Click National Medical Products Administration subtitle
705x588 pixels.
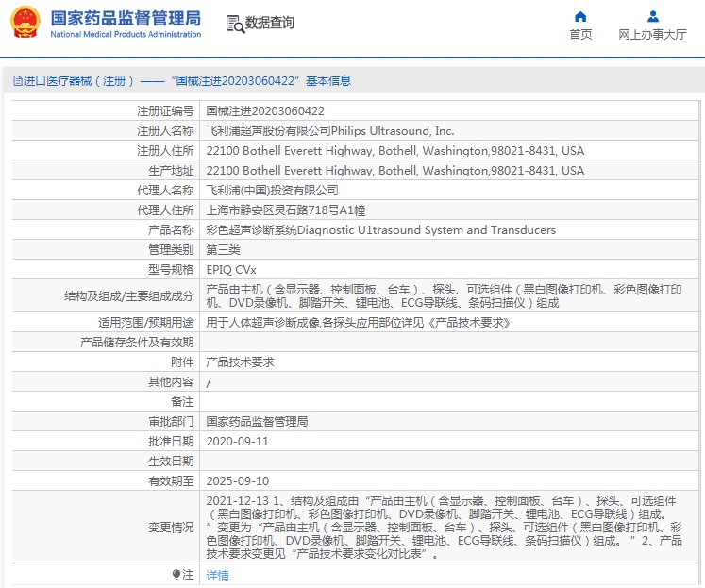(126, 34)
